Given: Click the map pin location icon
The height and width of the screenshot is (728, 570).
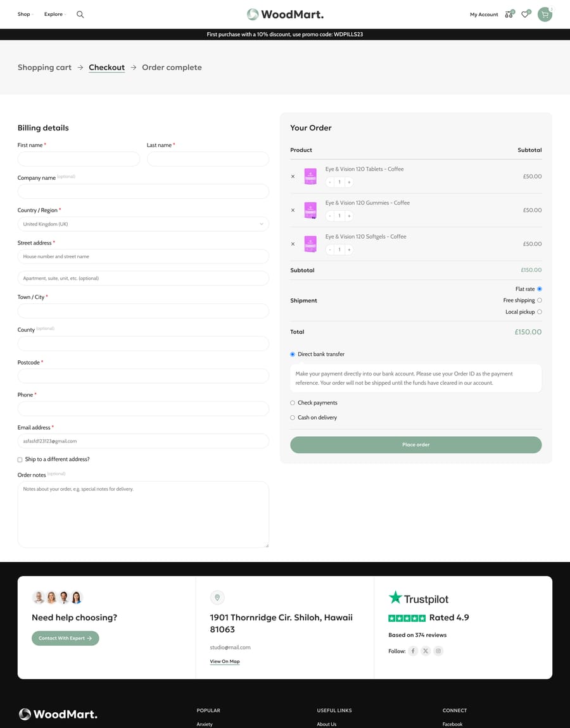Looking at the screenshot, I should point(217,598).
